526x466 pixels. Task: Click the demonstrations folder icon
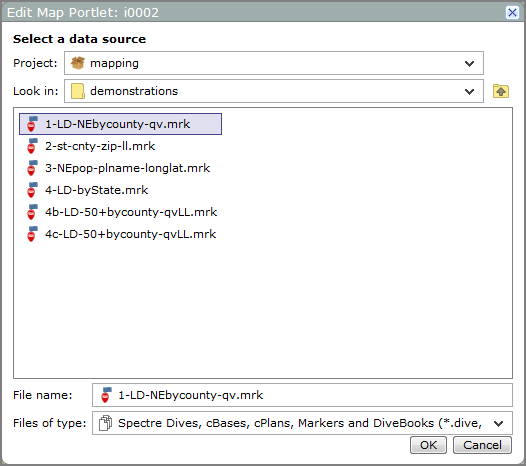pos(77,91)
